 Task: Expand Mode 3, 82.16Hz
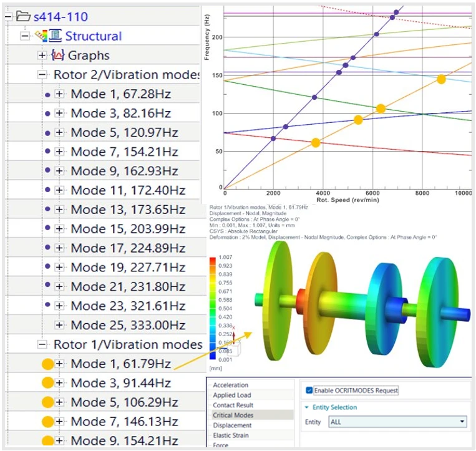[x=59, y=113]
